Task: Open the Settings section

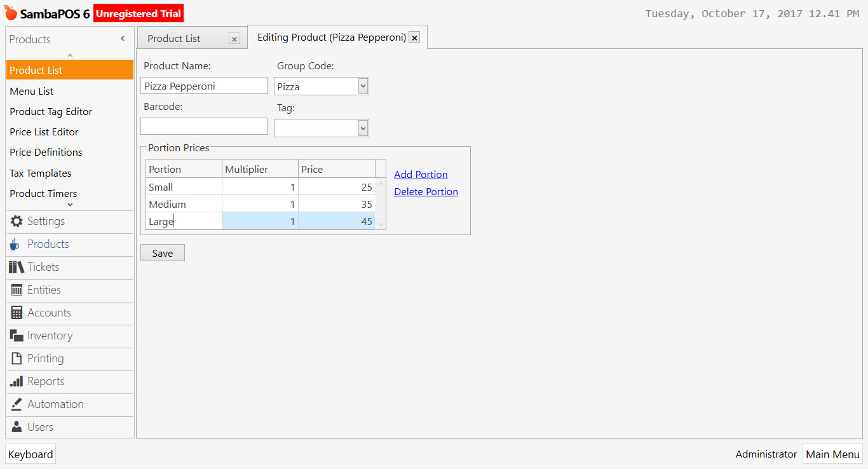Action: click(44, 221)
